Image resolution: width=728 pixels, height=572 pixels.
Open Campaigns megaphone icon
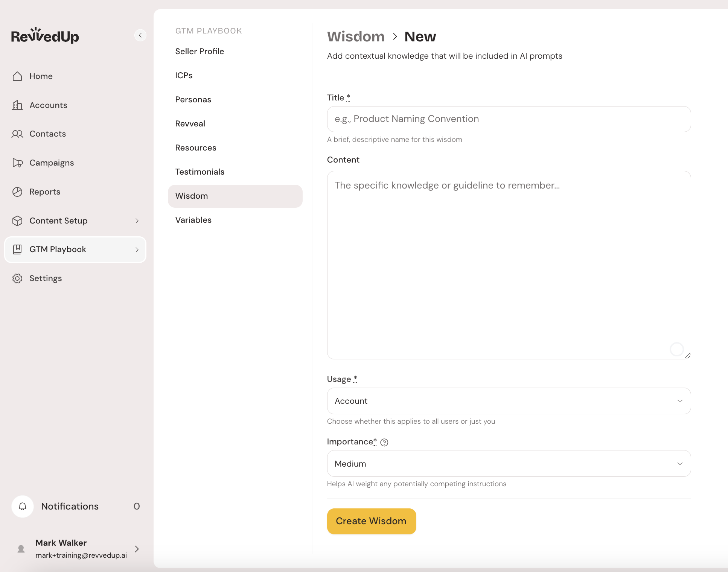coord(17,163)
